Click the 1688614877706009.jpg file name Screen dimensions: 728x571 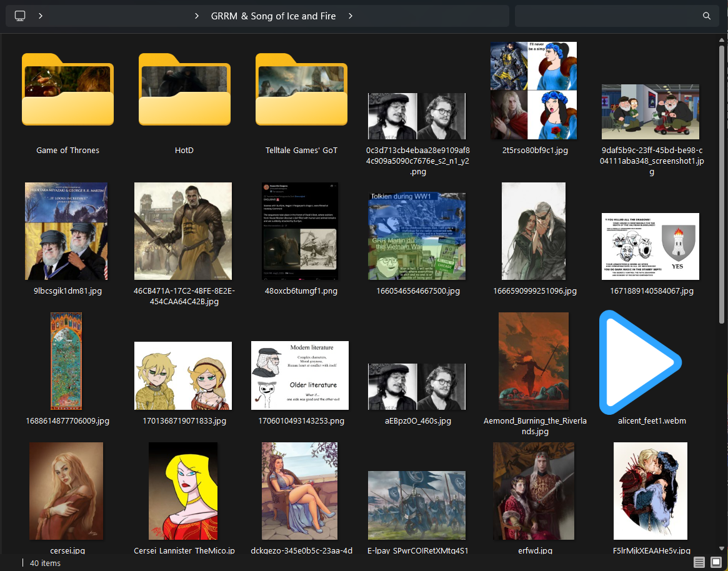coord(67,421)
